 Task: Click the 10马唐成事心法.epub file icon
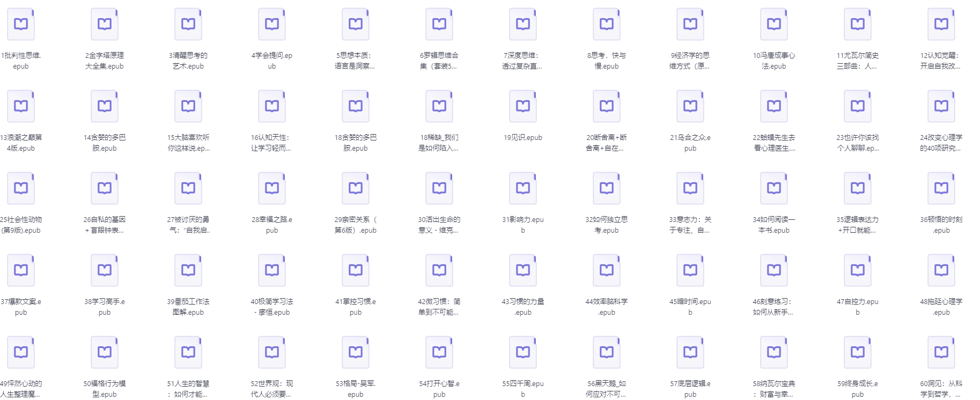pyautogui.click(x=774, y=24)
